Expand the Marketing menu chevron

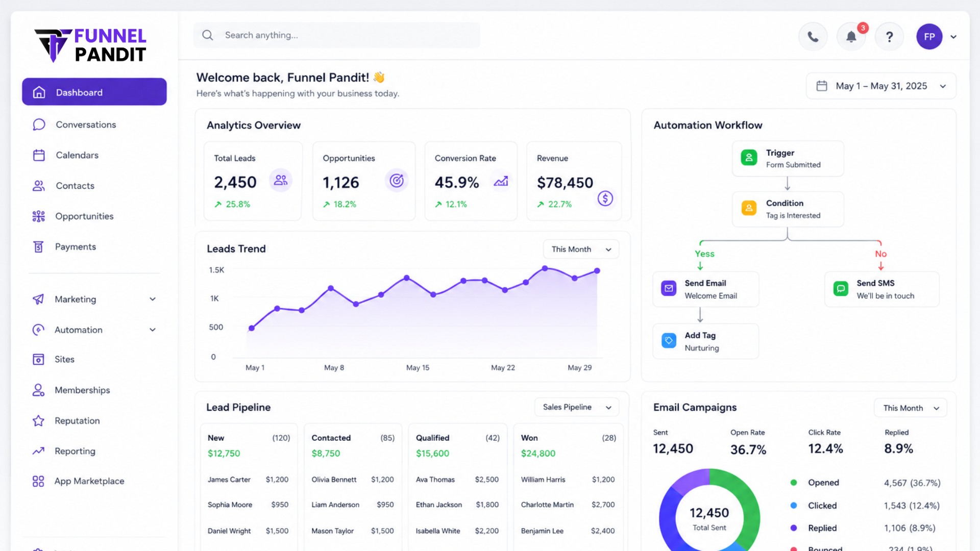[153, 299]
